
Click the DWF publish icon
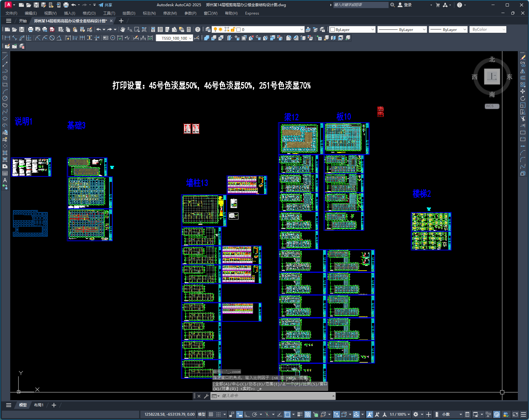click(x=52, y=29)
